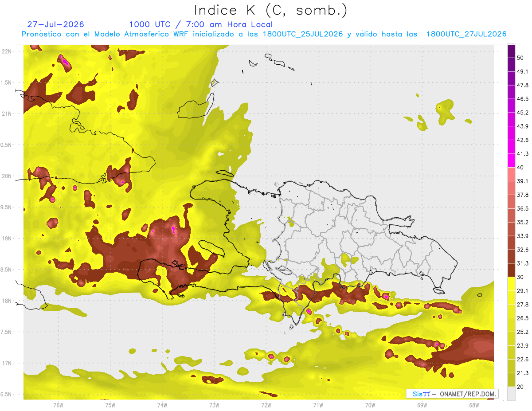Click the '23.9' colorbar value
The image size is (532, 411).
coord(523,346)
